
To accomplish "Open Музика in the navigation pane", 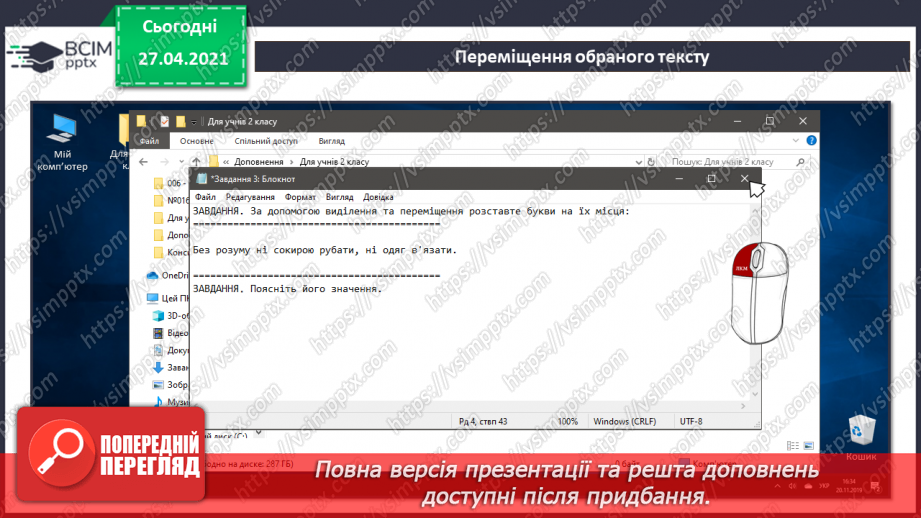I will click(171, 402).
